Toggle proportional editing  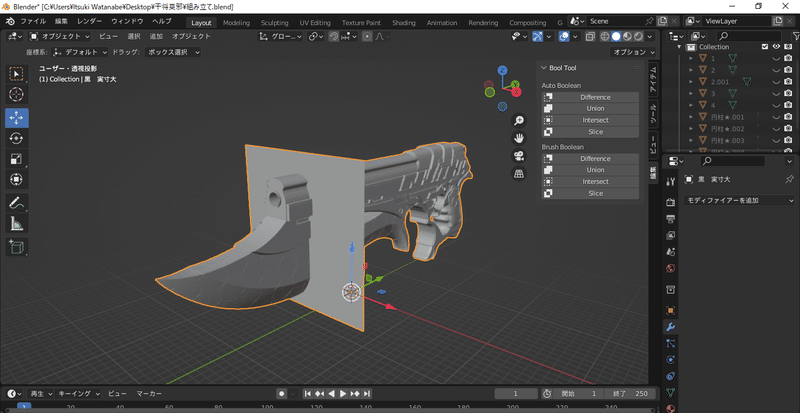click(x=367, y=36)
